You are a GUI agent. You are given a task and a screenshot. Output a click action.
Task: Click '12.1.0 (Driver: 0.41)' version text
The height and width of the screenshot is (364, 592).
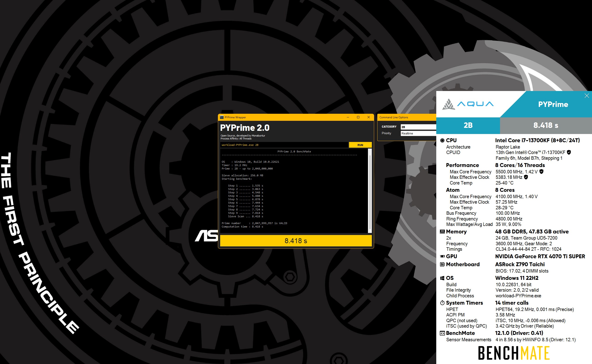coord(519,333)
